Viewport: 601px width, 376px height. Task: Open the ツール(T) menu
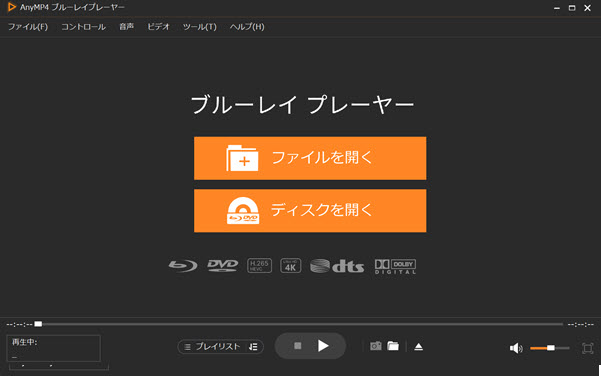(x=199, y=27)
